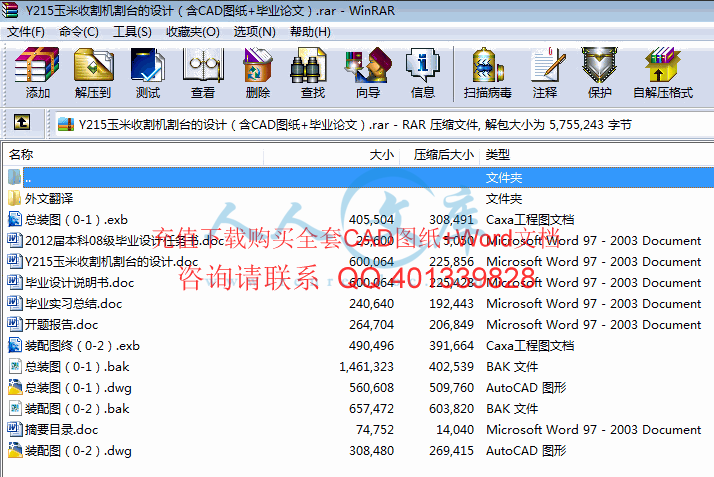Image resolution: width=714 pixels, height=477 pixels.
Task: Click icon of 总装图（0-1）.dwg file
Action: (15, 387)
